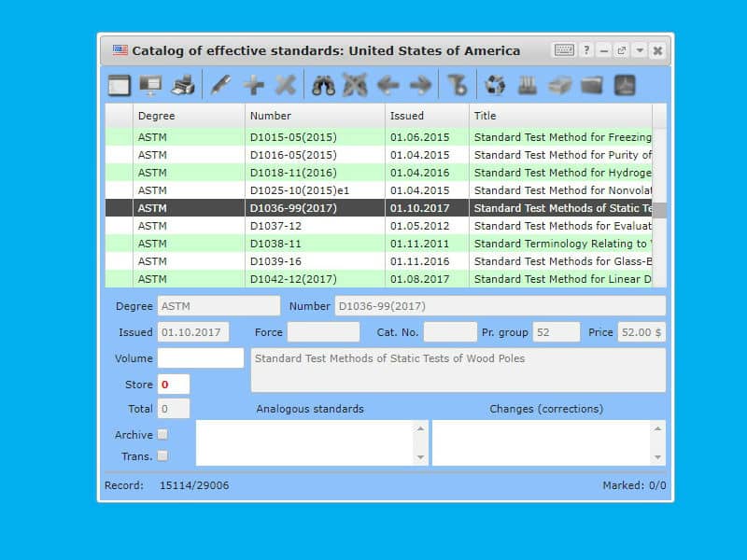Click the Number field showing D1036-99(2017)

coord(500,306)
